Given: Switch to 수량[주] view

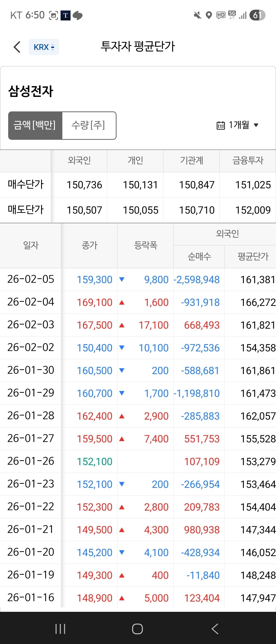Looking at the screenshot, I should point(89,125).
